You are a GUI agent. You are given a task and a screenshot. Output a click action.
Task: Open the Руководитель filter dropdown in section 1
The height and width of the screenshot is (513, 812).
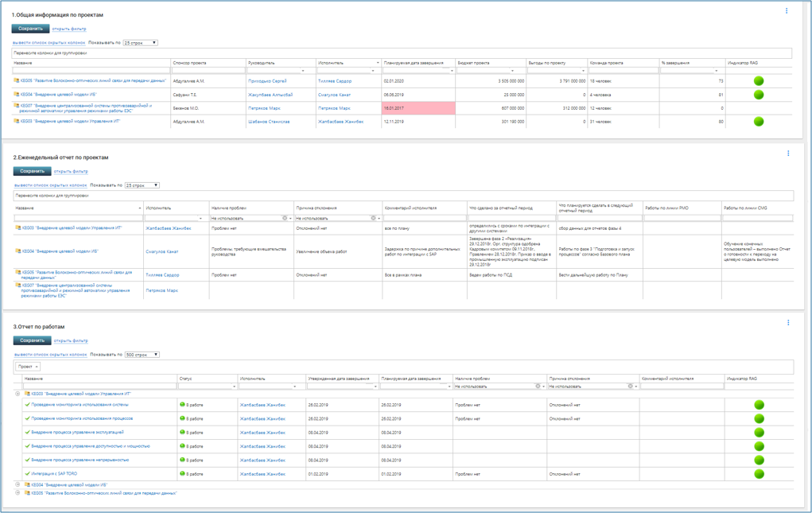(x=303, y=71)
